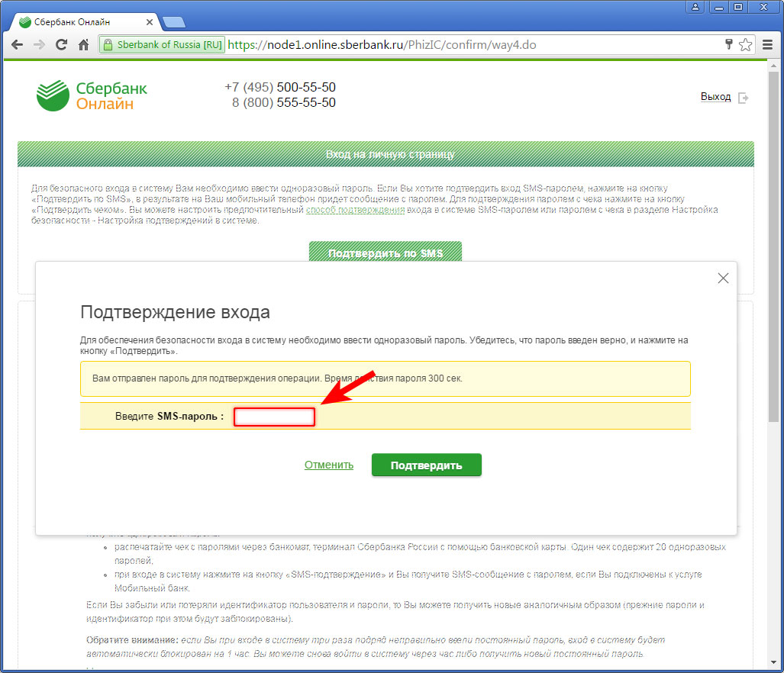Open a new browser tab
This screenshot has height=673, width=784.
click(174, 22)
